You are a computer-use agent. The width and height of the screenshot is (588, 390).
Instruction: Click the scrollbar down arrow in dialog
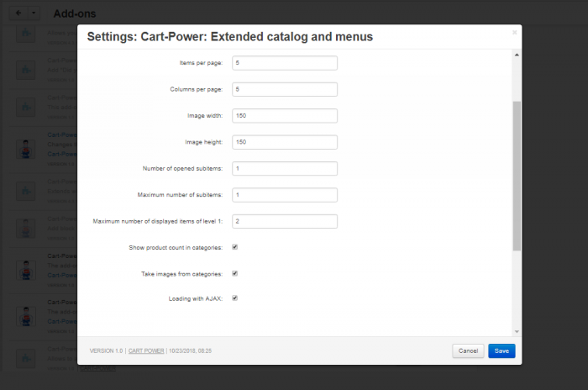pos(517,331)
